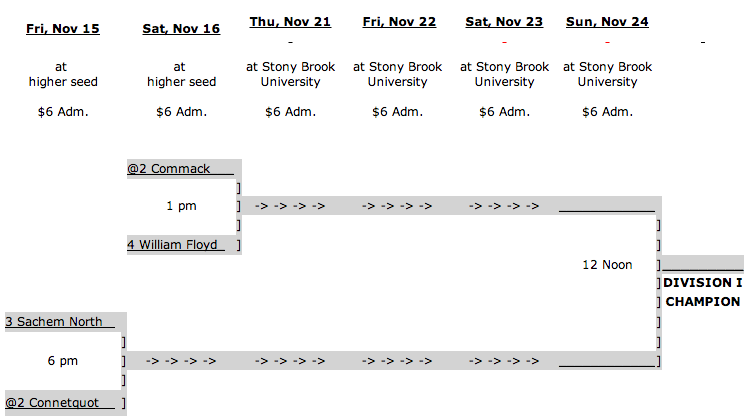This screenshot has width=755, height=420.
Task: Click the higher seed text under Sat, Nov 16
Action: pyautogui.click(x=181, y=82)
